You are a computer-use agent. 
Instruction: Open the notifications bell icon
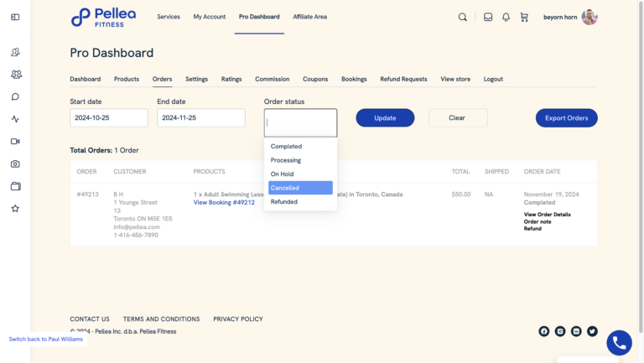click(x=506, y=17)
